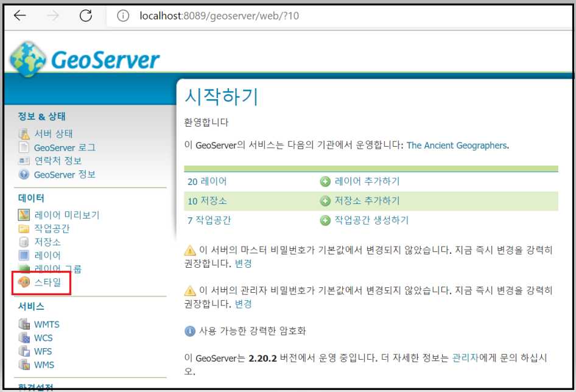Click the 서비스 section heading

click(x=31, y=306)
